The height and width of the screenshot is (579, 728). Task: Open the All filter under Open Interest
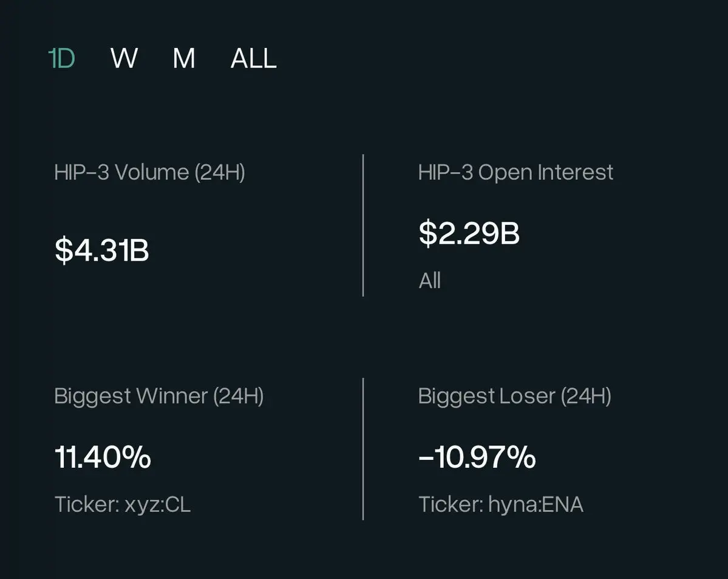coord(429,281)
